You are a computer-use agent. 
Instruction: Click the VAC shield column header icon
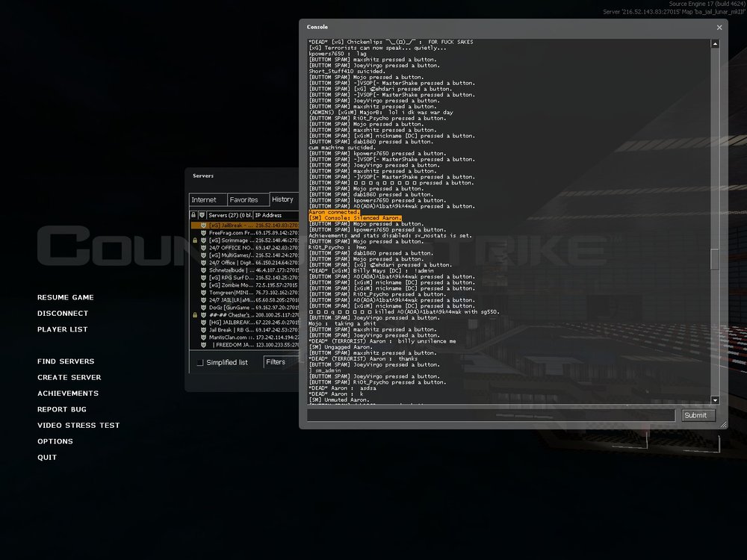pos(202,215)
